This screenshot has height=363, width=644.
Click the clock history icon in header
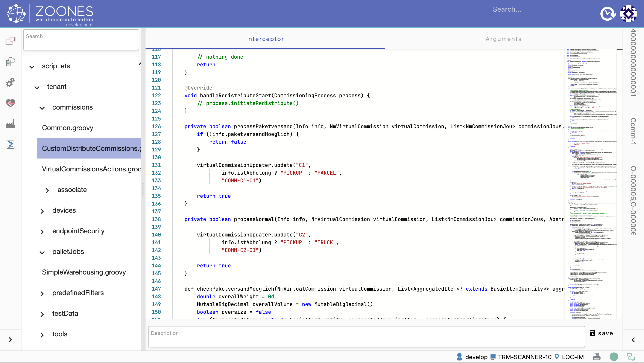point(608,14)
